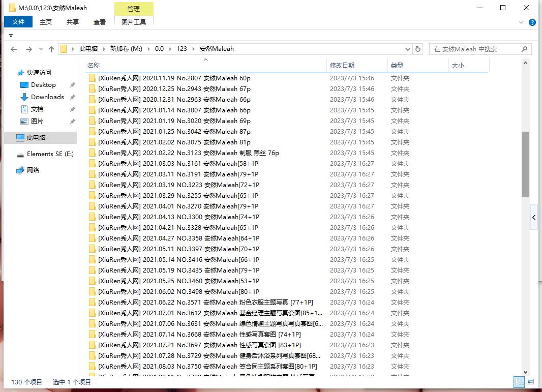The height and width of the screenshot is (392, 542).
Task: Unpin Downloads using its pin icon
Action: click(x=73, y=97)
